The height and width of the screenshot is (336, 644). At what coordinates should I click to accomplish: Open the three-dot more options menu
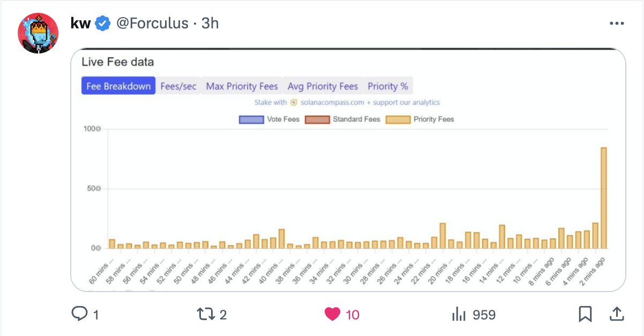(617, 24)
